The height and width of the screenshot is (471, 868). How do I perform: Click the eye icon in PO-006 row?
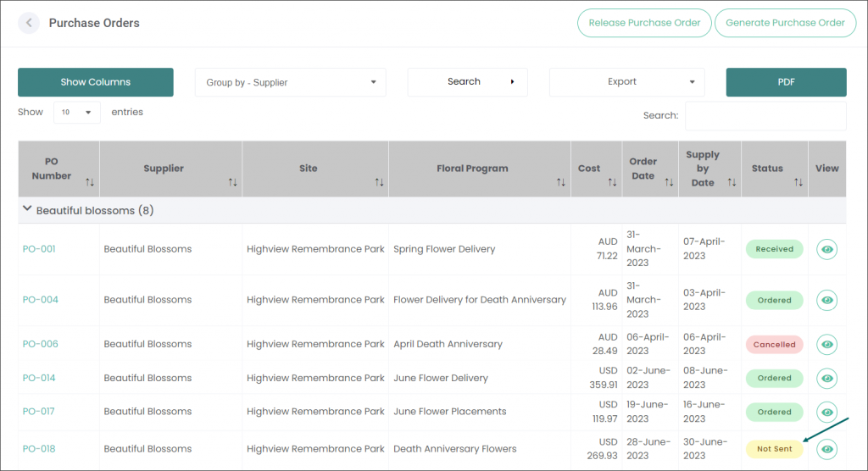827,344
